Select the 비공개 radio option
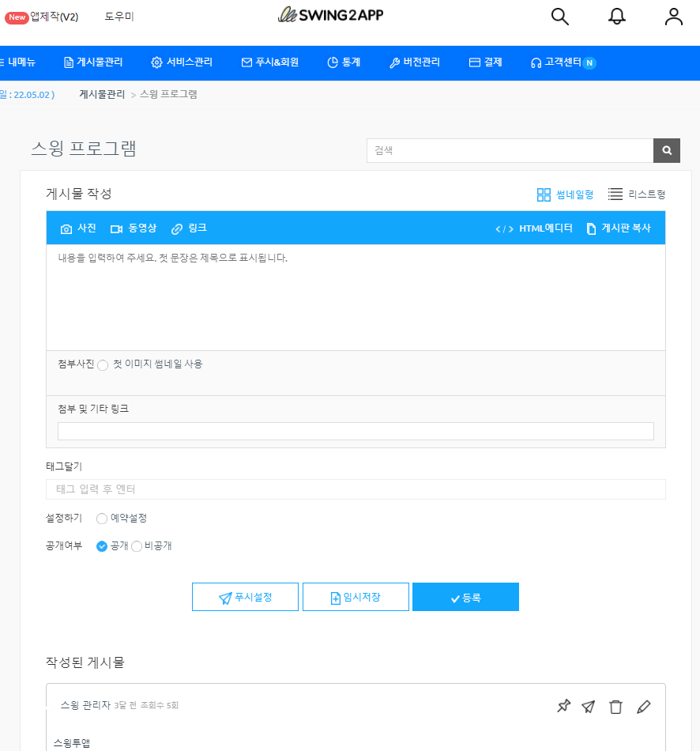 (137, 546)
